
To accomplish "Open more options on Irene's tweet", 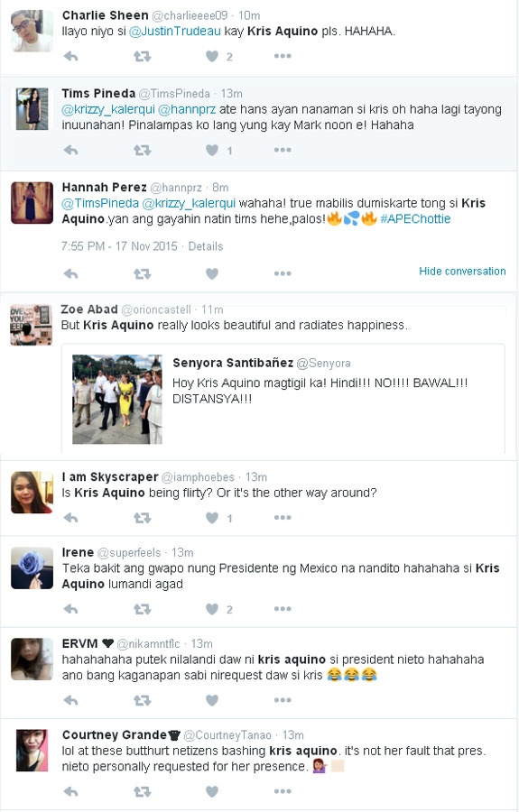I will pyautogui.click(x=283, y=609).
